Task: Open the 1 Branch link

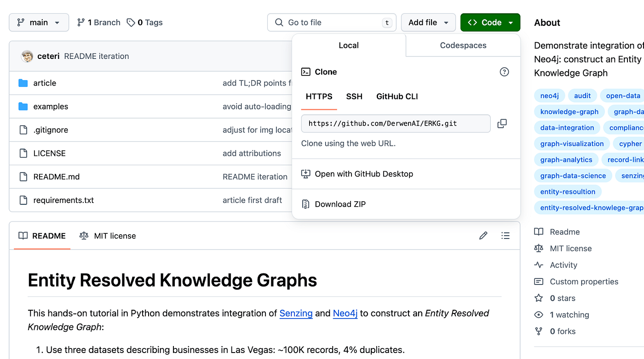Action: point(98,23)
